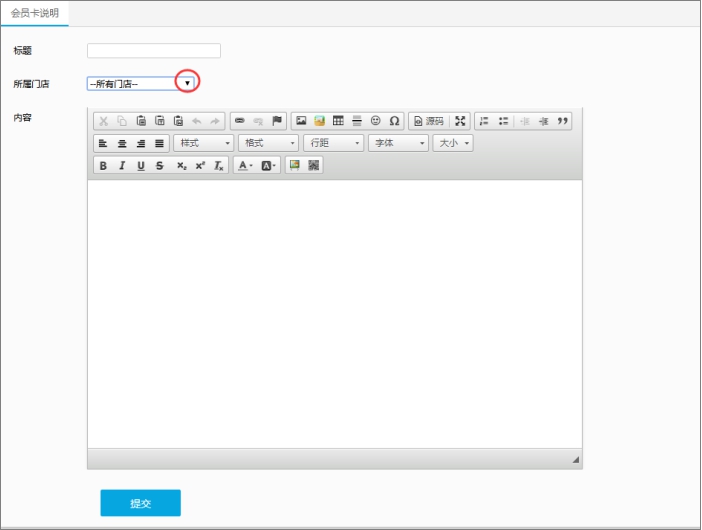Insert a table into the editor
Viewport: 702px width, 530px height.
pos(338,121)
